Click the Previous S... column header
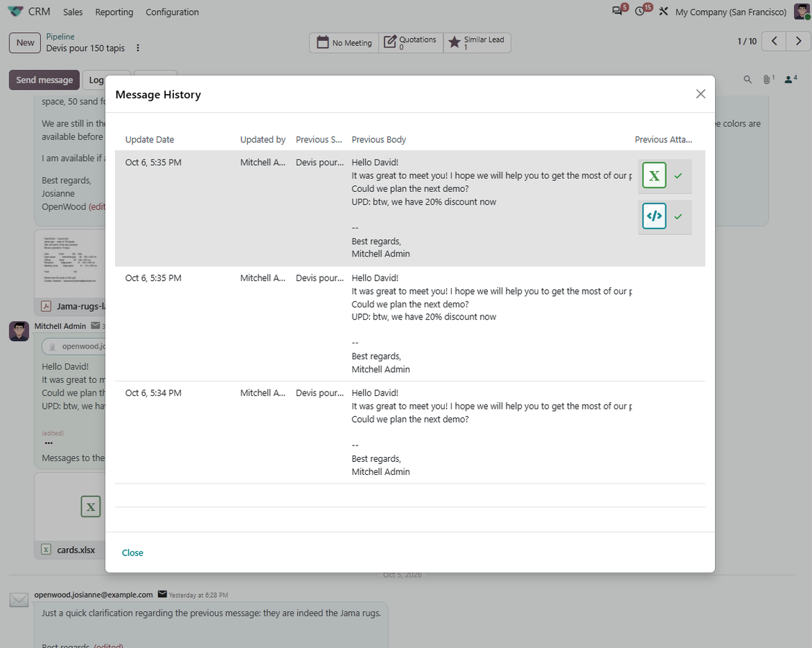Image resolution: width=812 pixels, height=648 pixels. [x=319, y=140]
